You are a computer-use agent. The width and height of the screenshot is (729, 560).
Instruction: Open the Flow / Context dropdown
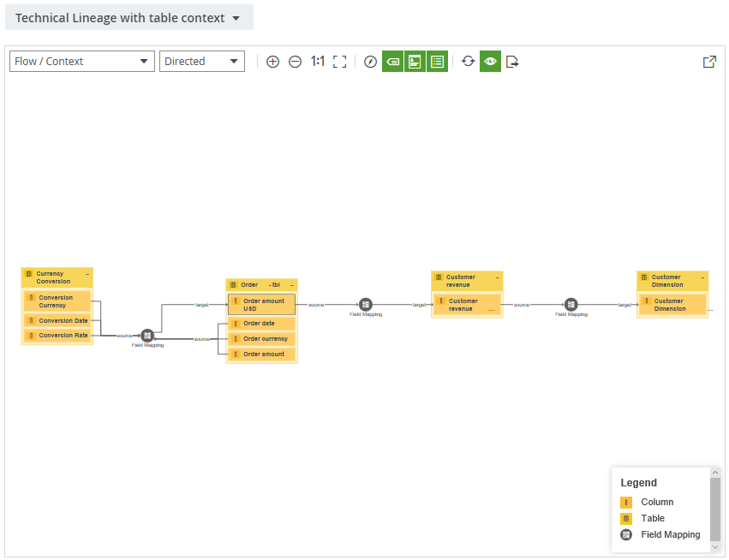(x=82, y=62)
